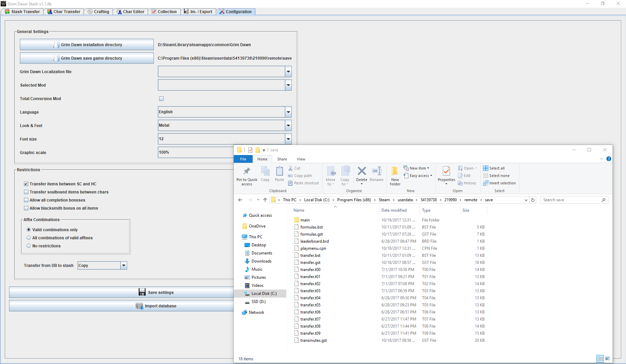Sort files by Date modified column

(394, 210)
